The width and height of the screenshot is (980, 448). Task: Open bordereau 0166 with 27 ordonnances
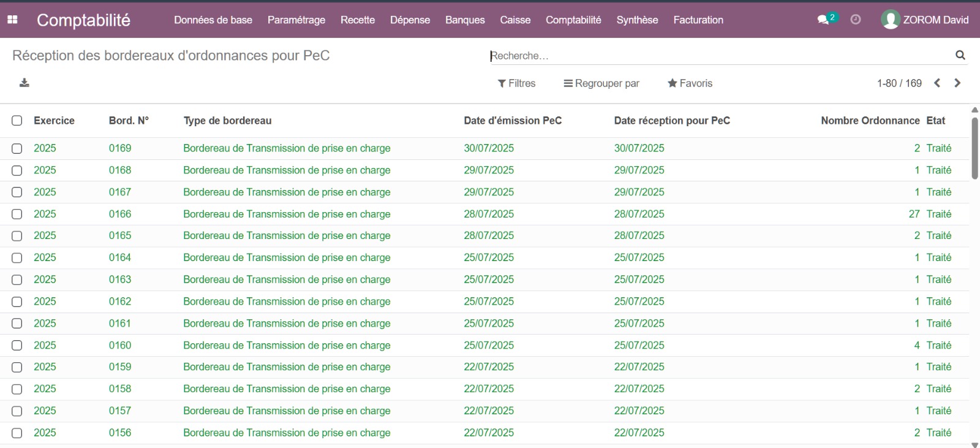[287, 214]
